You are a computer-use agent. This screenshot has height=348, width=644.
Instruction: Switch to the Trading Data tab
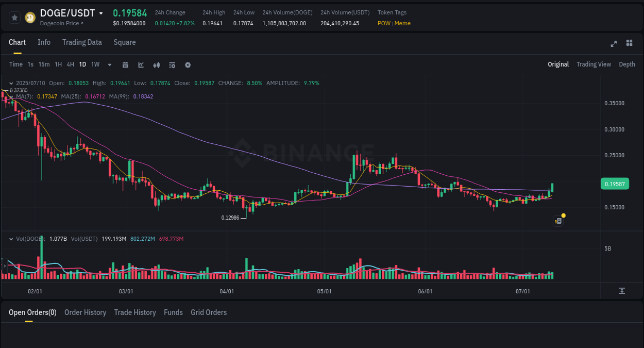click(x=82, y=42)
